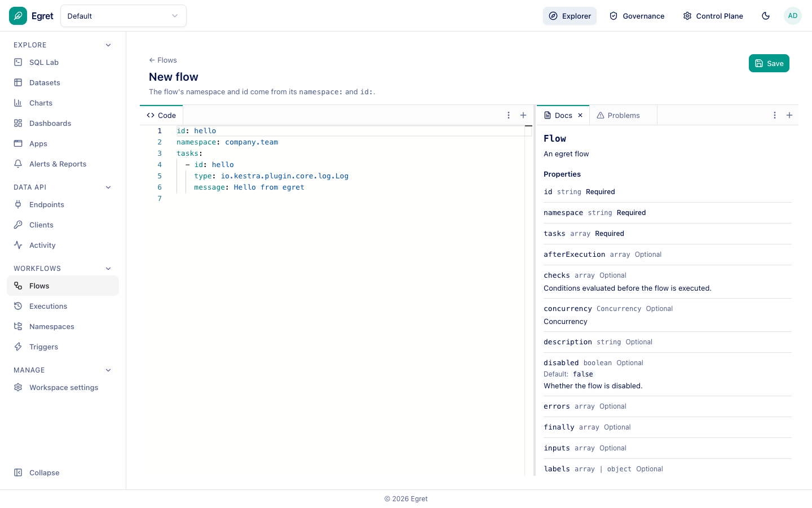The height and width of the screenshot is (508, 812).
Task: Go to Clients under Data API
Action: pos(63,225)
